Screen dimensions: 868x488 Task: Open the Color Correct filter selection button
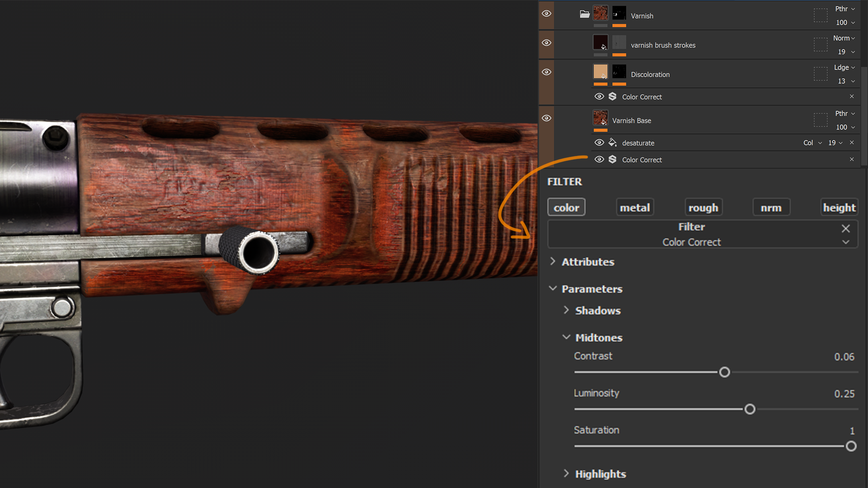(692, 242)
